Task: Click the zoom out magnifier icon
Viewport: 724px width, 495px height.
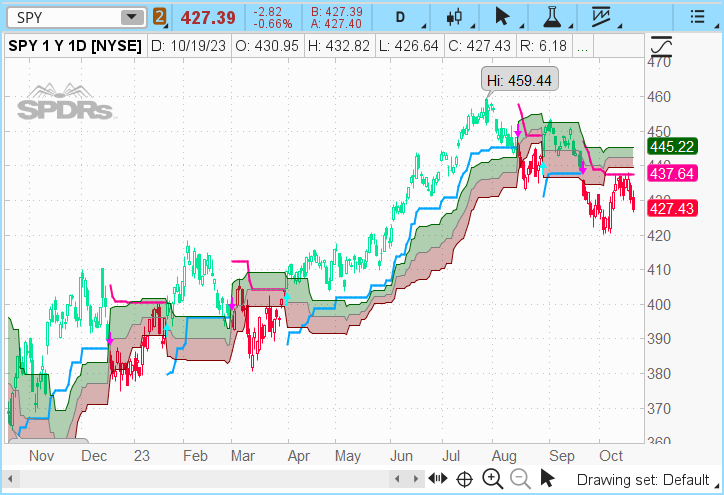Action: (520, 478)
